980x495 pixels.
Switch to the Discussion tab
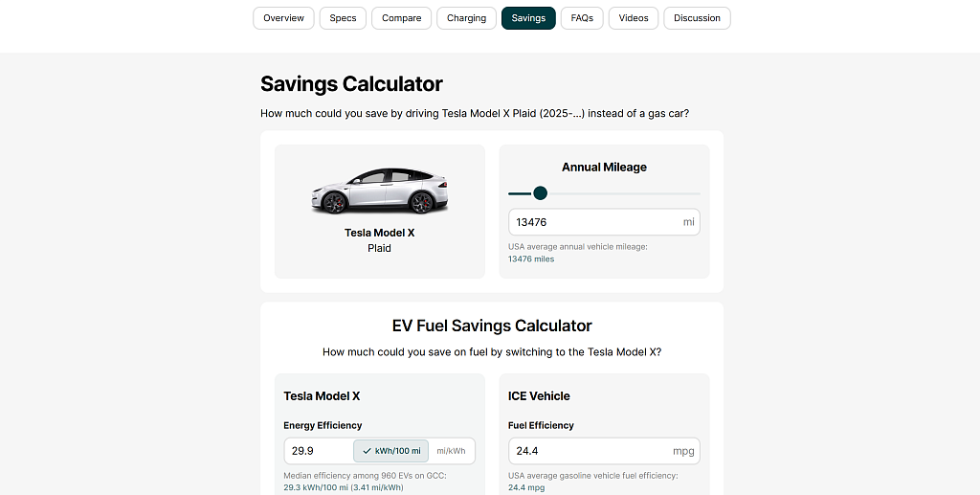pyautogui.click(x=697, y=18)
